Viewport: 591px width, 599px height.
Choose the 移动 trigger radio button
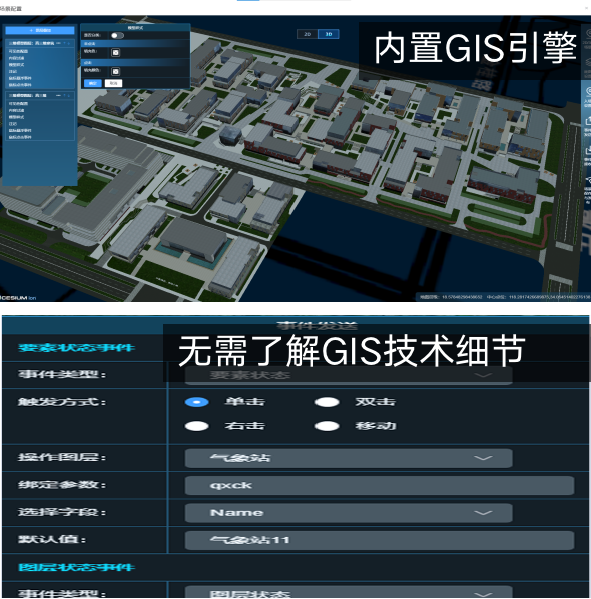327,426
